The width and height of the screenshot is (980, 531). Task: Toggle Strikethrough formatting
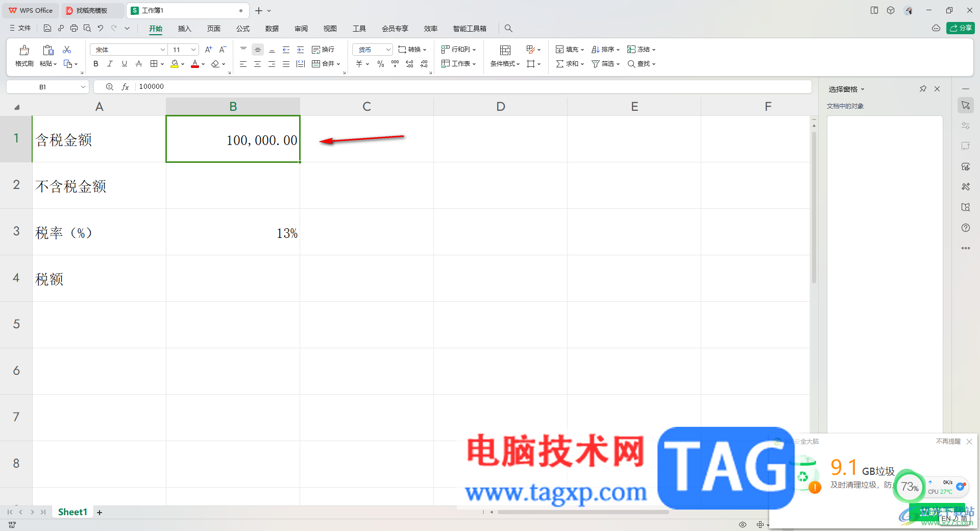point(138,64)
